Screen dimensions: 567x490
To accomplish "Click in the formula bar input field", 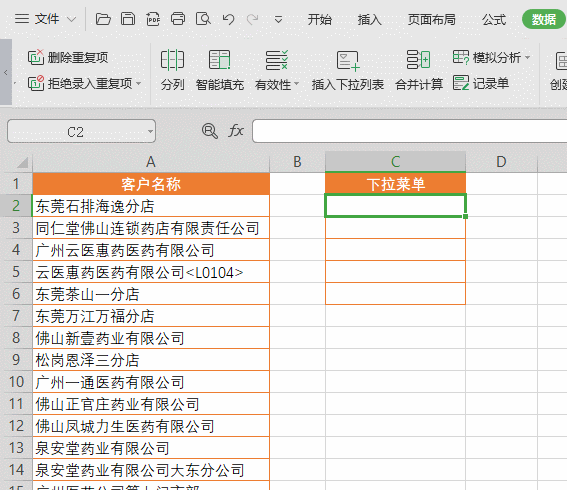I will 409,131.
